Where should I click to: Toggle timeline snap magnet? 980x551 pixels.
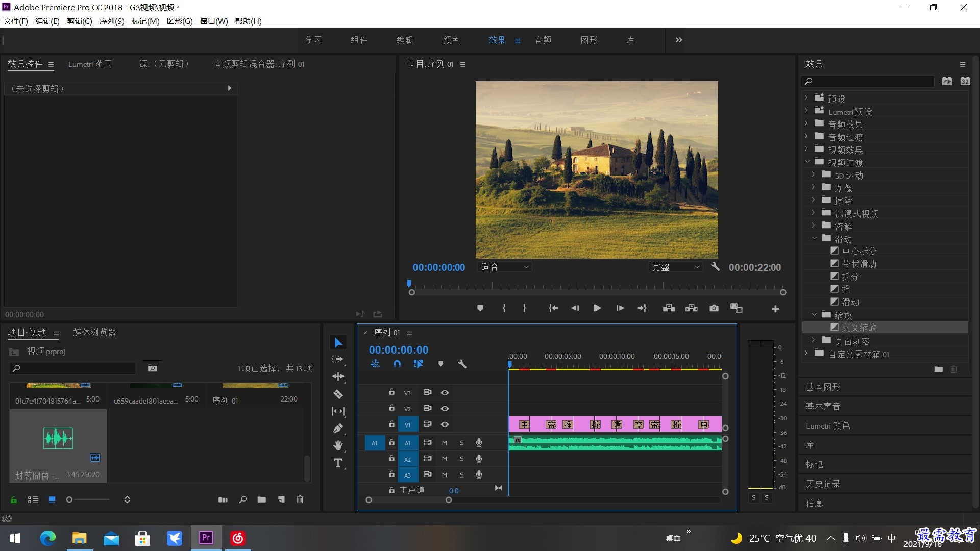tap(397, 364)
